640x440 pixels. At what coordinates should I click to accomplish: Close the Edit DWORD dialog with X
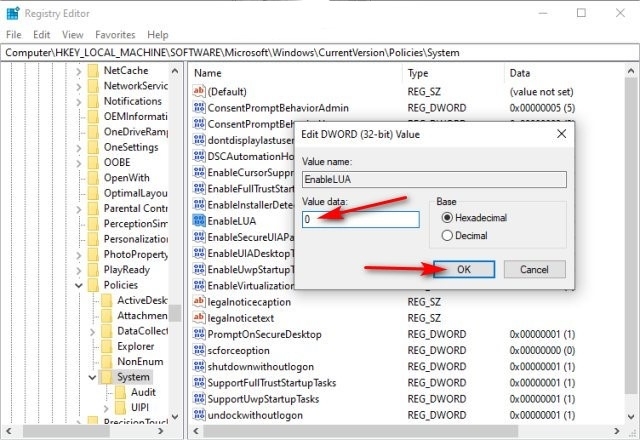(561, 132)
